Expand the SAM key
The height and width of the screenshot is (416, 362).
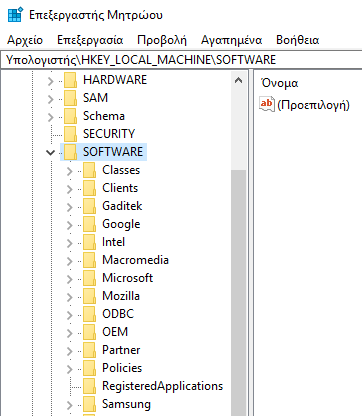click(x=50, y=99)
